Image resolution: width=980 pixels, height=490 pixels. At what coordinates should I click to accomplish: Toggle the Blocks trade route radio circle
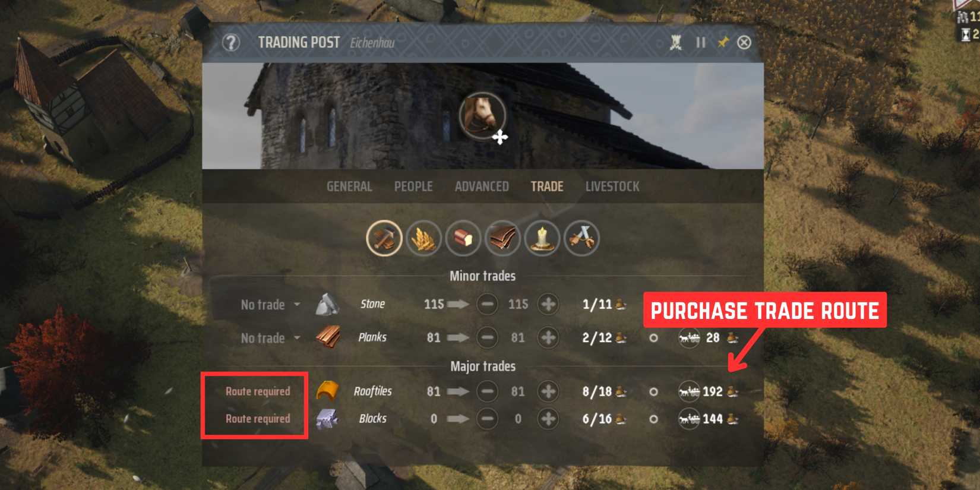653,419
